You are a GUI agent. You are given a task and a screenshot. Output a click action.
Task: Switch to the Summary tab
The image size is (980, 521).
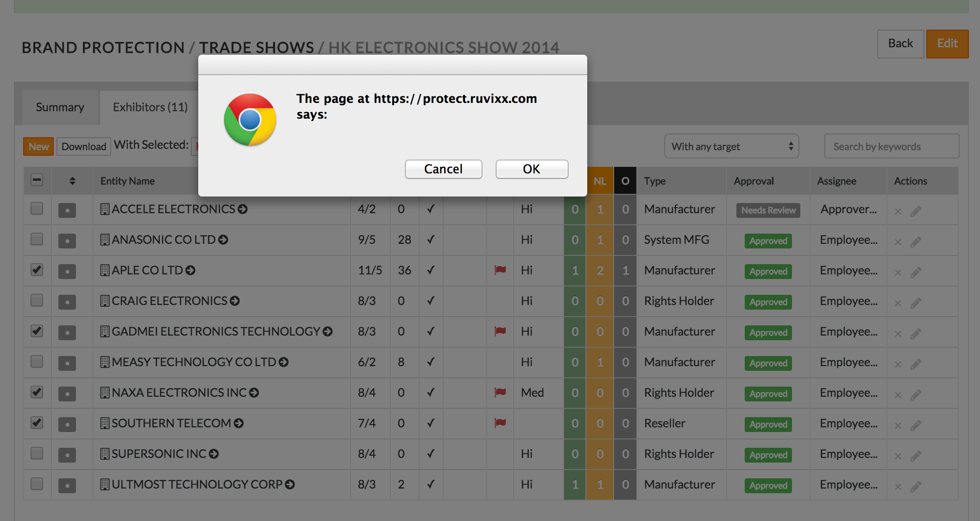click(60, 108)
